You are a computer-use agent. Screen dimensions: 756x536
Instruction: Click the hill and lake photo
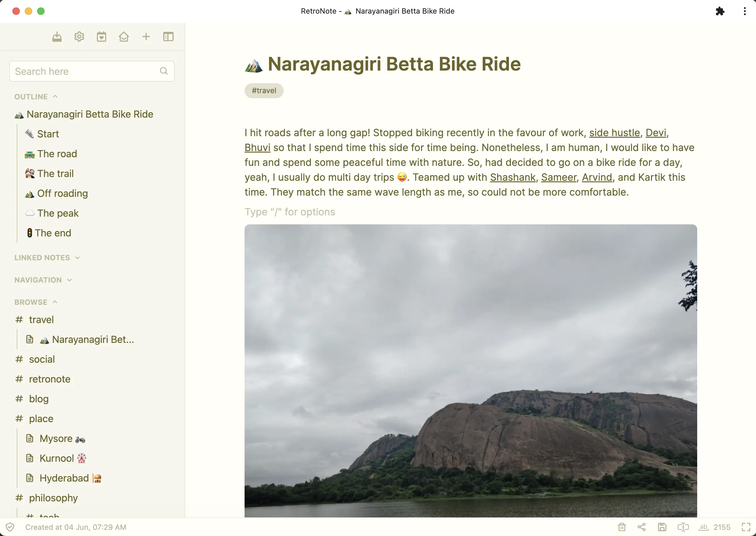click(471, 371)
